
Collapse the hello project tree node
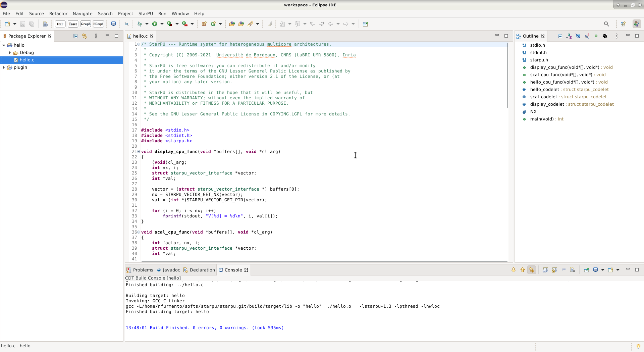[x=4, y=45]
